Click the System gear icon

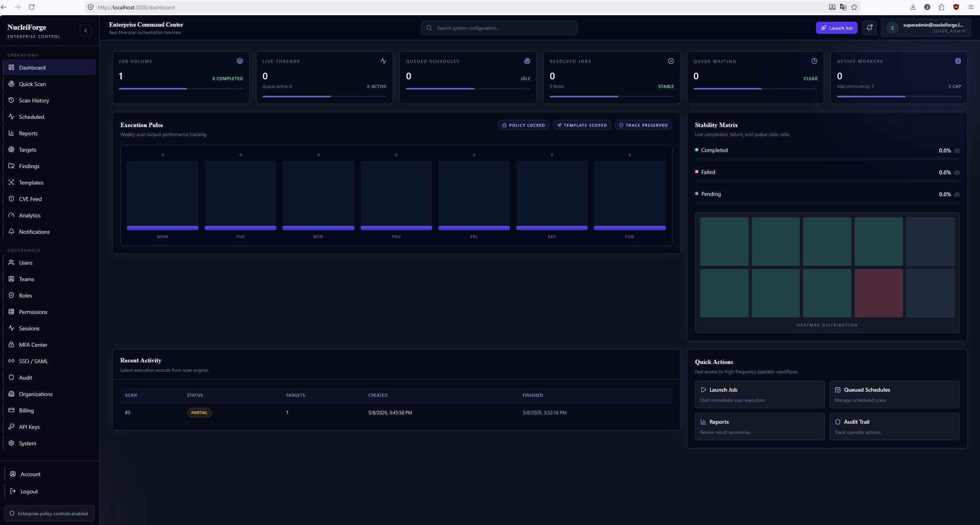tap(11, 443)
